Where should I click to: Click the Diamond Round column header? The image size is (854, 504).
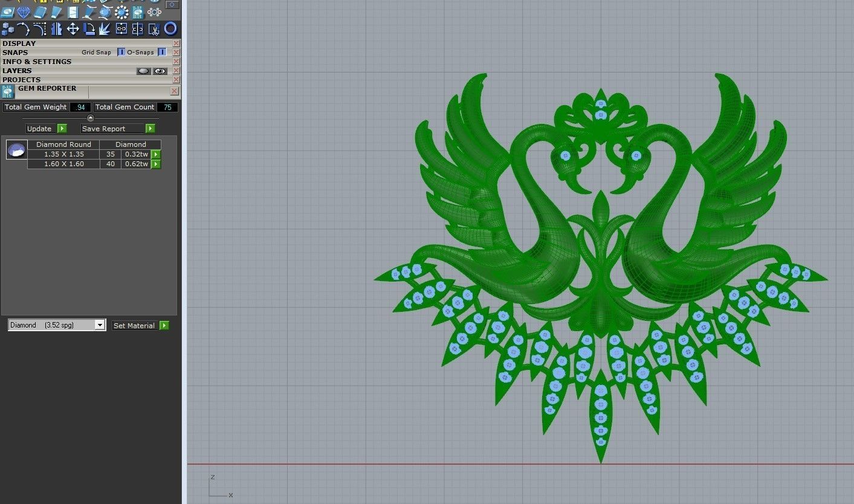63,144
